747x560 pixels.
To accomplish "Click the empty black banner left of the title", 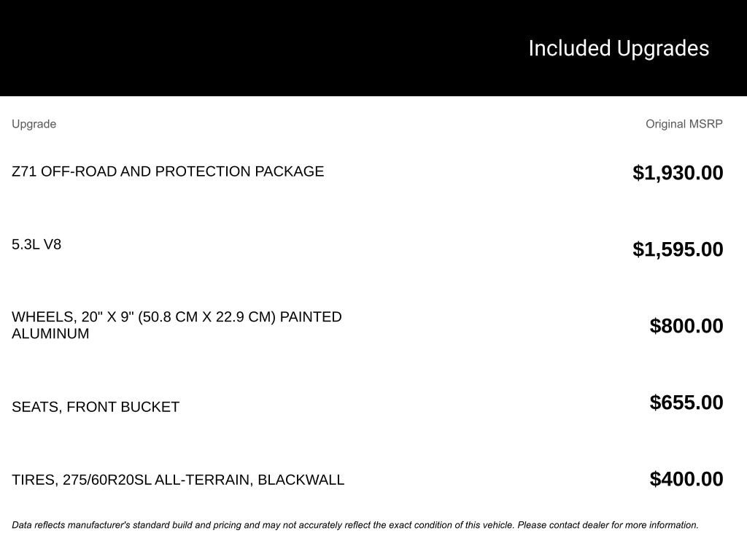I will 219,48.
